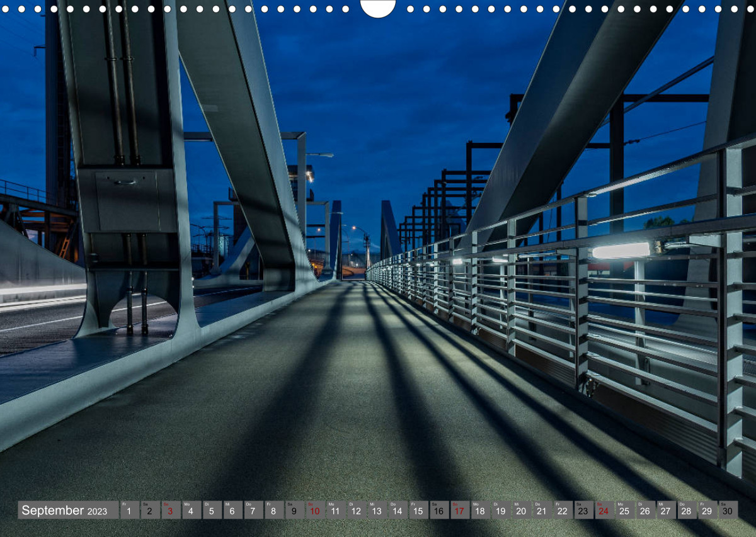
Task: Select day 6 of September
Action: [232, 510]
